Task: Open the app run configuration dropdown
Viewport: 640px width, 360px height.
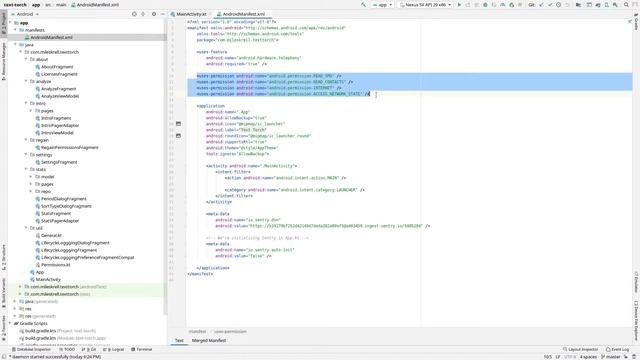Action: (x=382, y=5)
